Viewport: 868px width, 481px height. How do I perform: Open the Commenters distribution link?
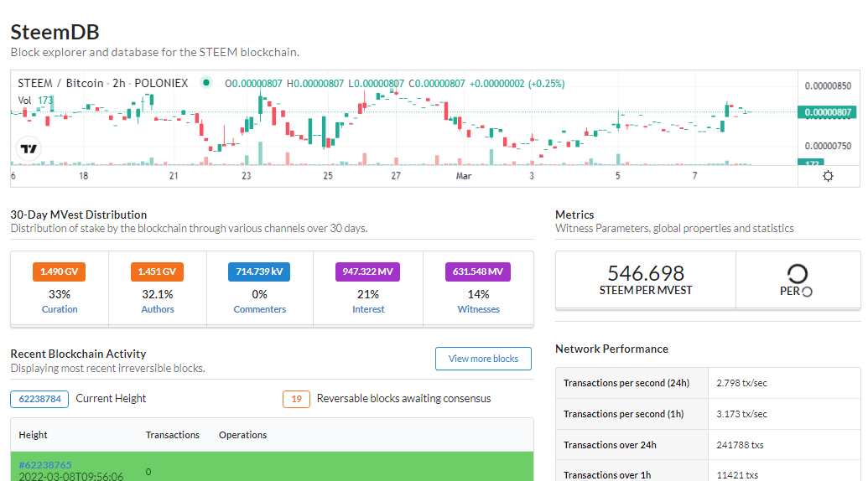pos(260,309)
